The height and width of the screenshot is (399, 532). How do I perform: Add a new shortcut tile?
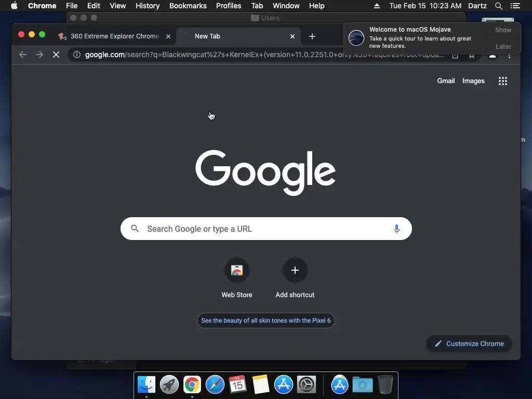click(x=295, y=278)
